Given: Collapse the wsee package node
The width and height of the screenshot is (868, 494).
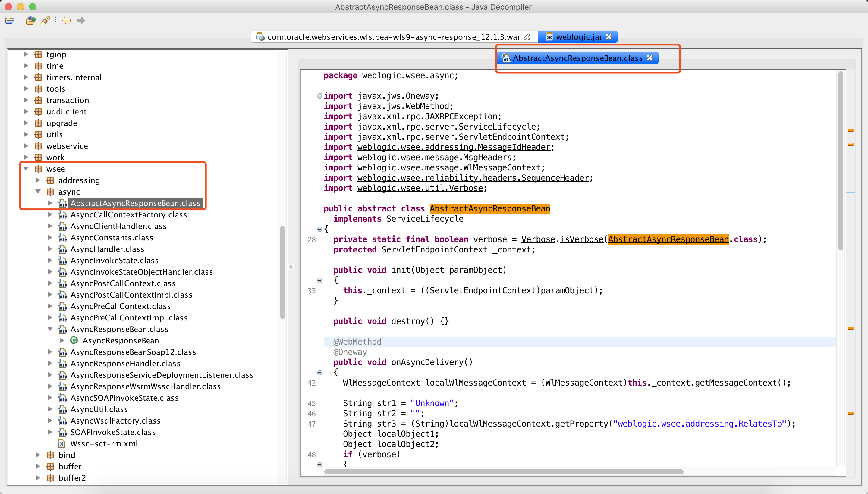Looking at the screenshot, I should (x=26, y=169).
